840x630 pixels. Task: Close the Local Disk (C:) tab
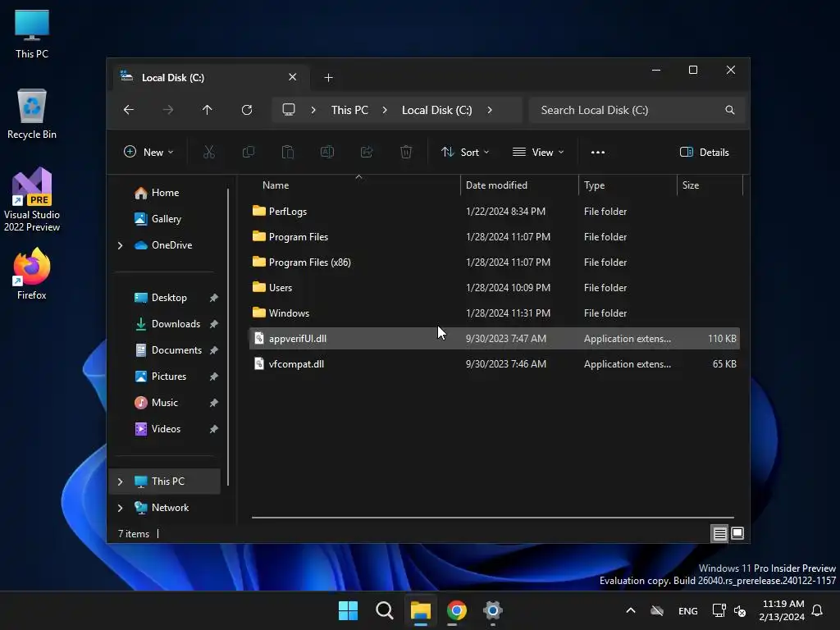pyautogui.click(x=293, y=77)
